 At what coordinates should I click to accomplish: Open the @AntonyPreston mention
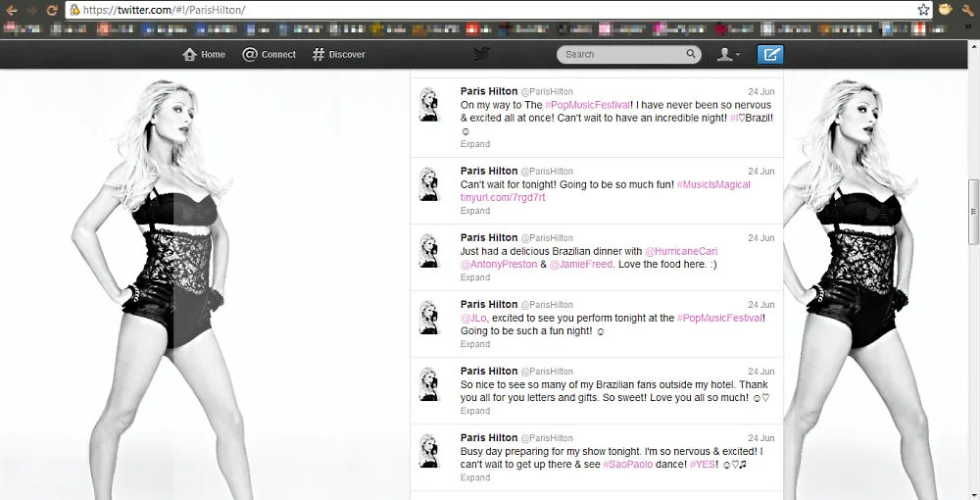[x=499, y=265]
